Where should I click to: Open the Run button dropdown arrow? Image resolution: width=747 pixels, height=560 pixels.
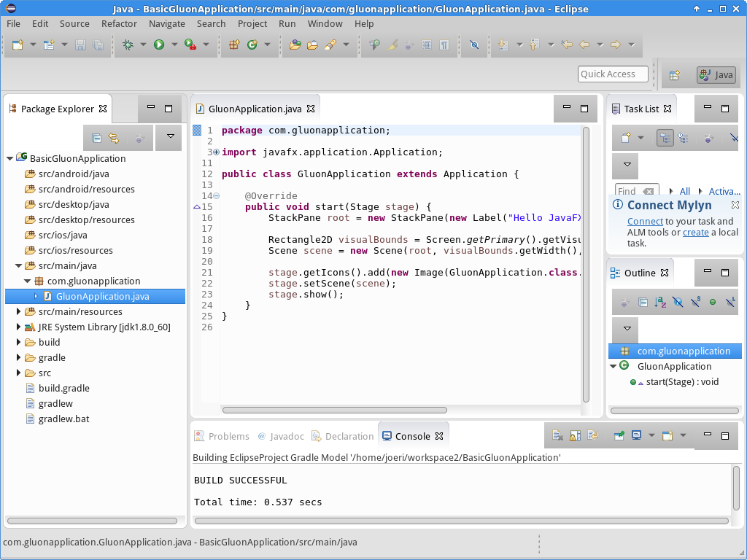[174, 44]
